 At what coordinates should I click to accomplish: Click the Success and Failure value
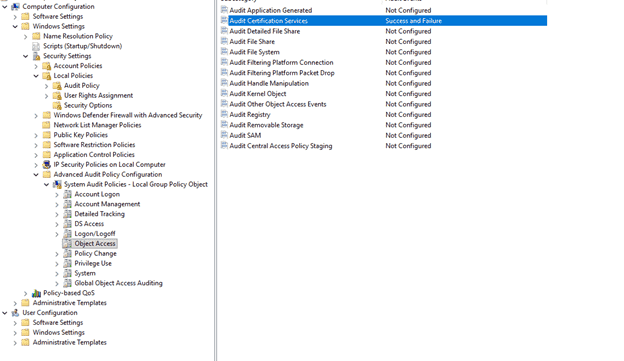tap(413, 21)
